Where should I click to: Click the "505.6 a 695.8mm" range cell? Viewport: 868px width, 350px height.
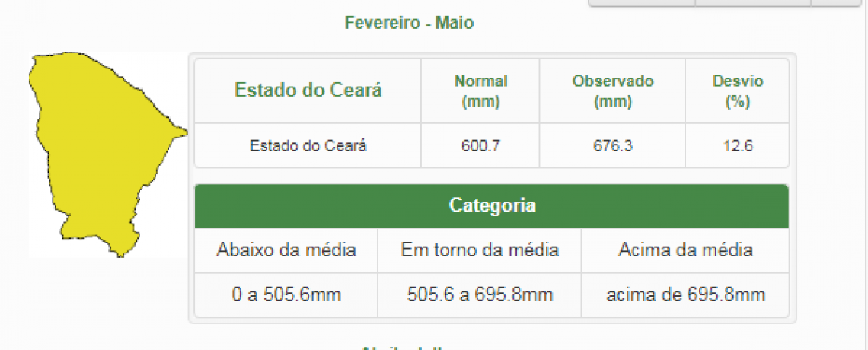(480, 294)
